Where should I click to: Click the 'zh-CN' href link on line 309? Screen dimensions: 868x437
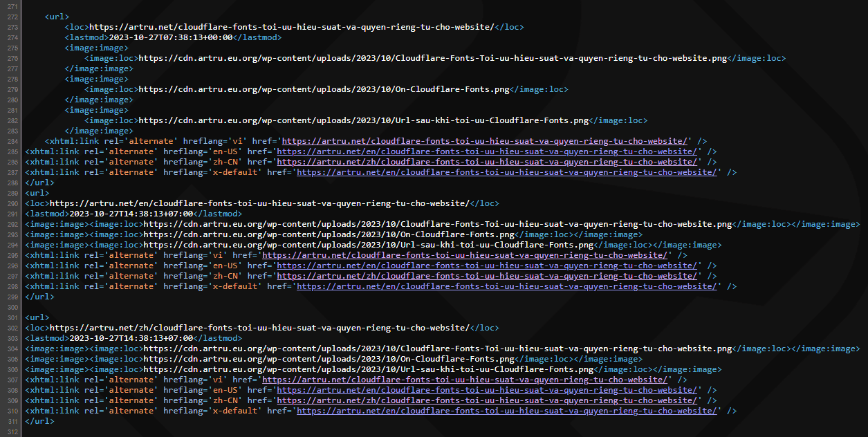click(x=486, y=400)
